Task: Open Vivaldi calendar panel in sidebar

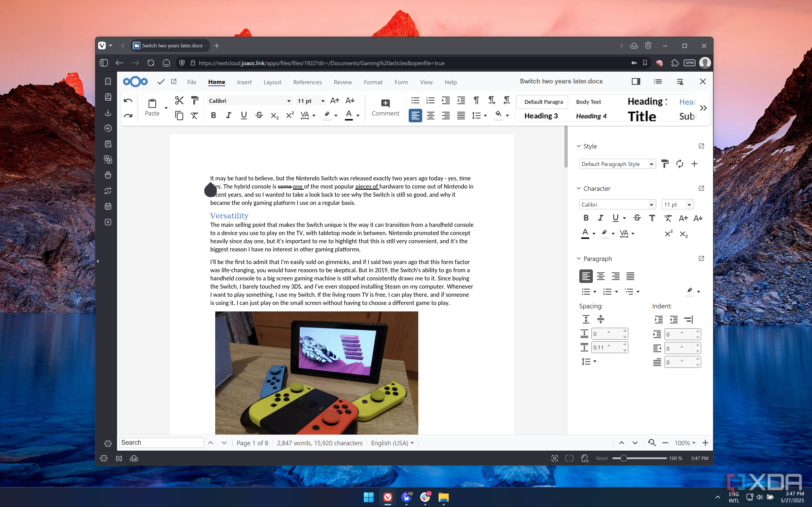Action: pos(108,206)
